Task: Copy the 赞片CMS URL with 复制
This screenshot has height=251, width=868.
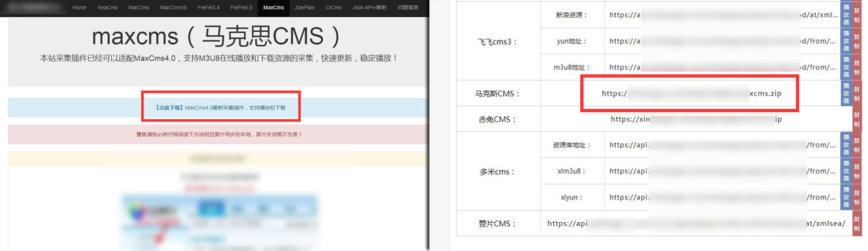Action: [x=857, y=223]
